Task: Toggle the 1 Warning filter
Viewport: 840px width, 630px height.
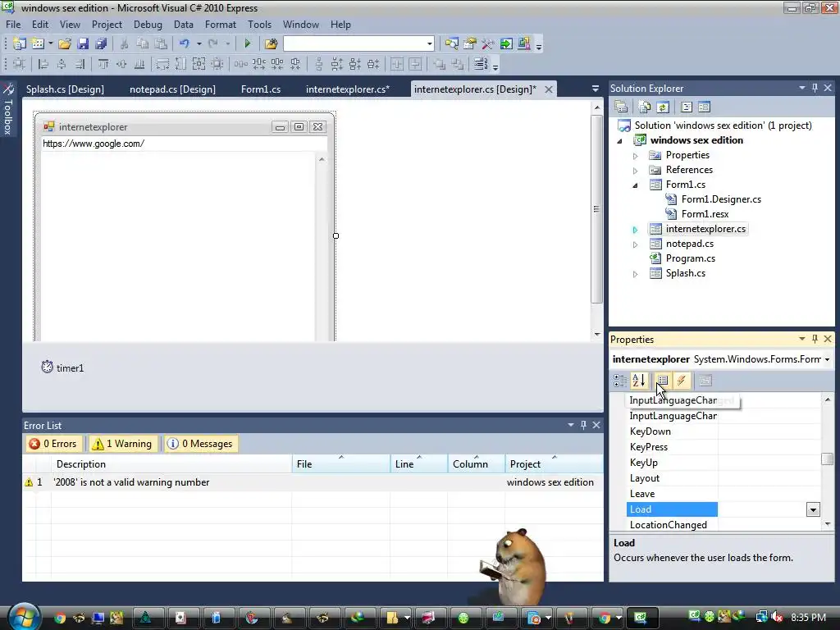Action: (x=123, y=444)
